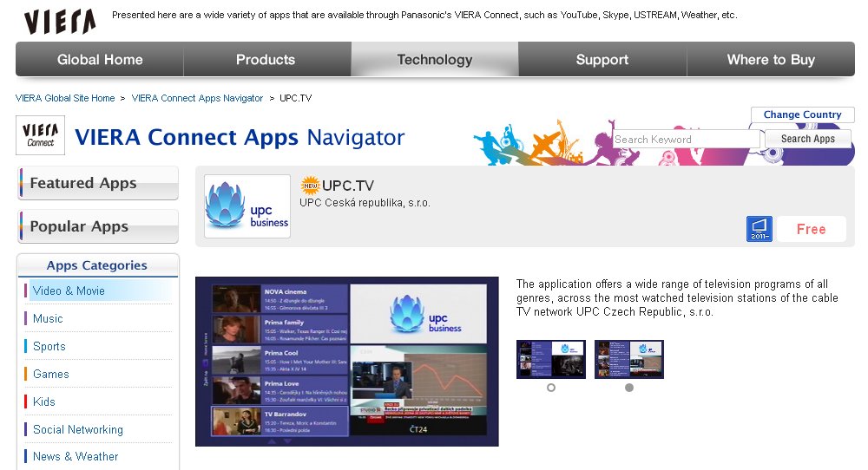This screenshot has height=470, width=868.
Task: Select the Games category
Action: click(x=98, y=374)
